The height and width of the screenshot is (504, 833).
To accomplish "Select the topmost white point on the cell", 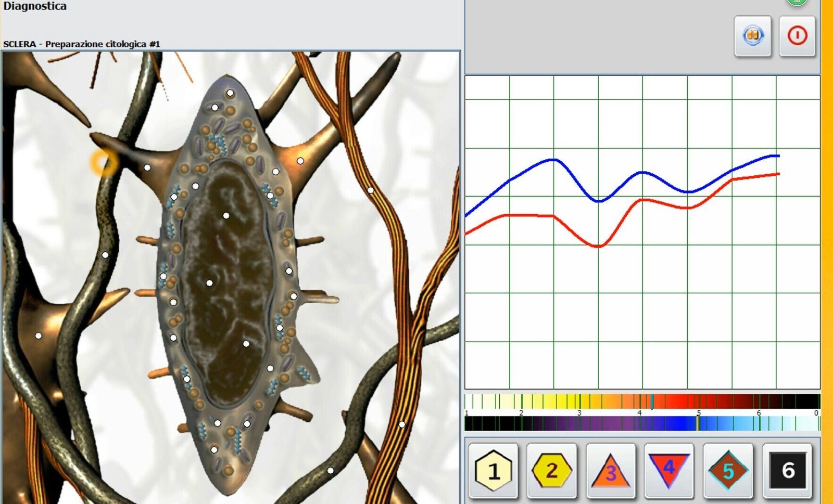I will (230, 93).
